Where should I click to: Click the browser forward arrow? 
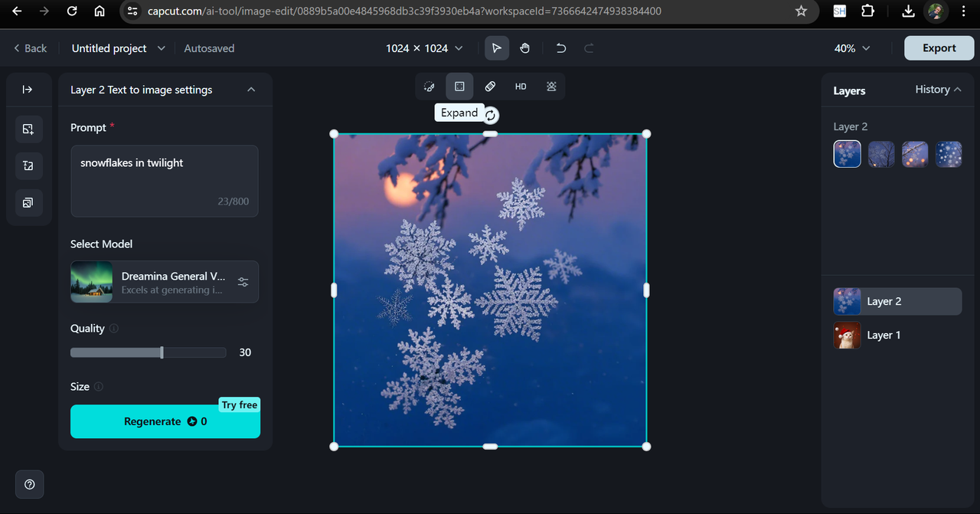pyautogui.click(x=44, y=11)
